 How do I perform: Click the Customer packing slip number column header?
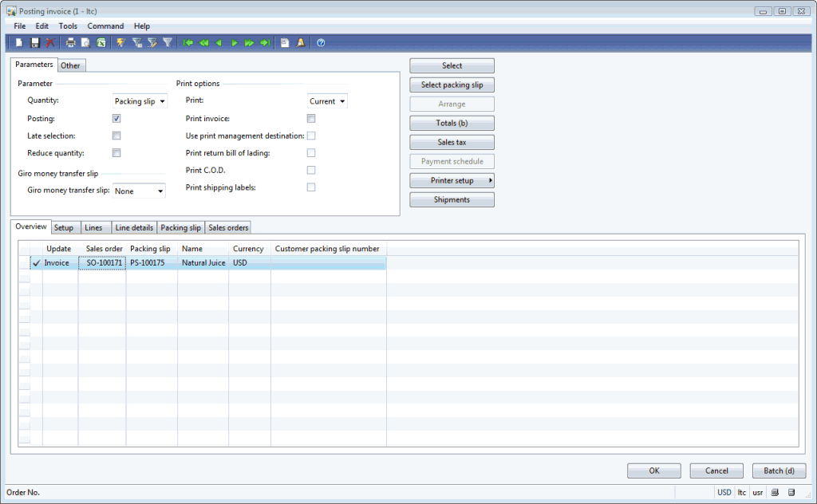click(328, 249)
